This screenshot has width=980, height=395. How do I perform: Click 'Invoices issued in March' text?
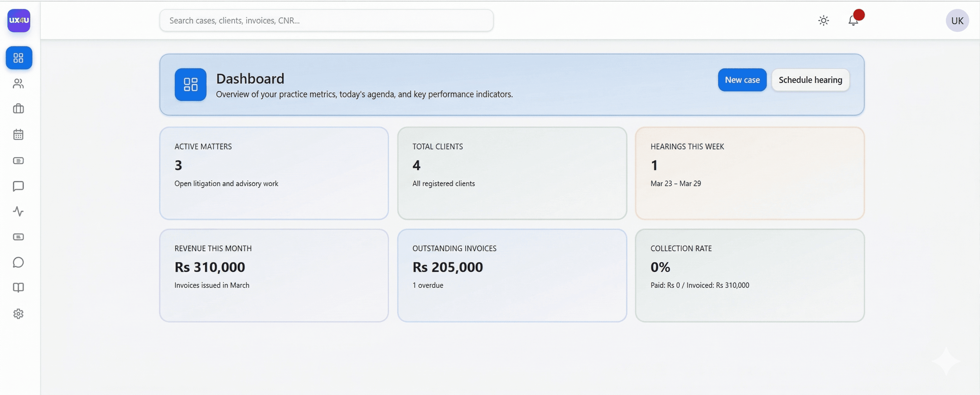coord(212,285)
